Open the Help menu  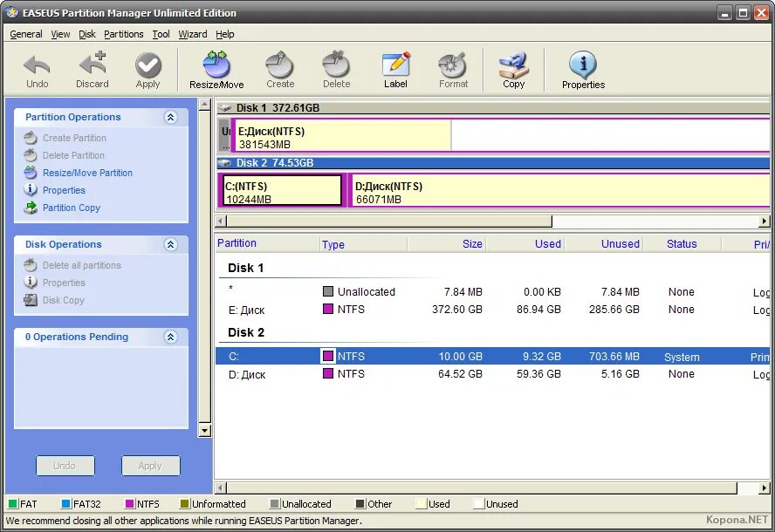coord(225,34)
